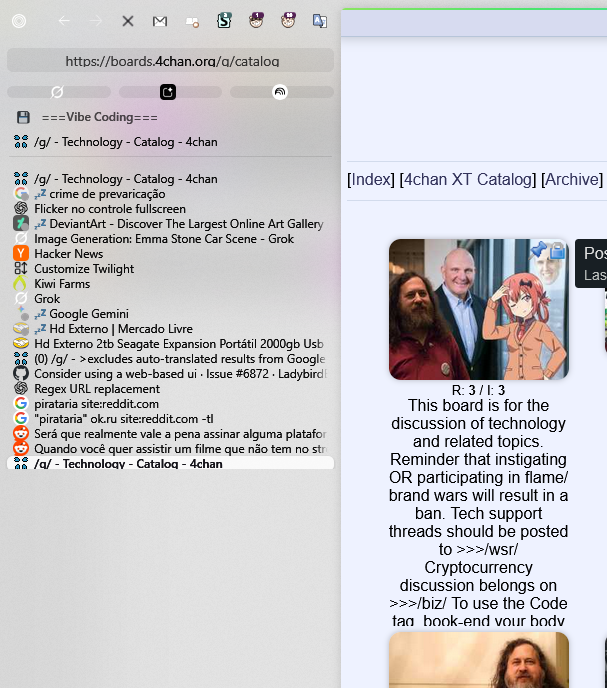Select the highlighted active /g/ Catalog tab
Image resolution: width=607 pixels, height=688 pixels.
pyautogui.click(x=170, y=463)
